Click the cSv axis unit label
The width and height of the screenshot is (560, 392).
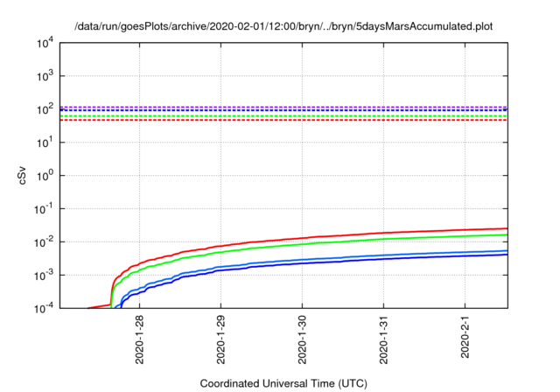click(22, 176)
